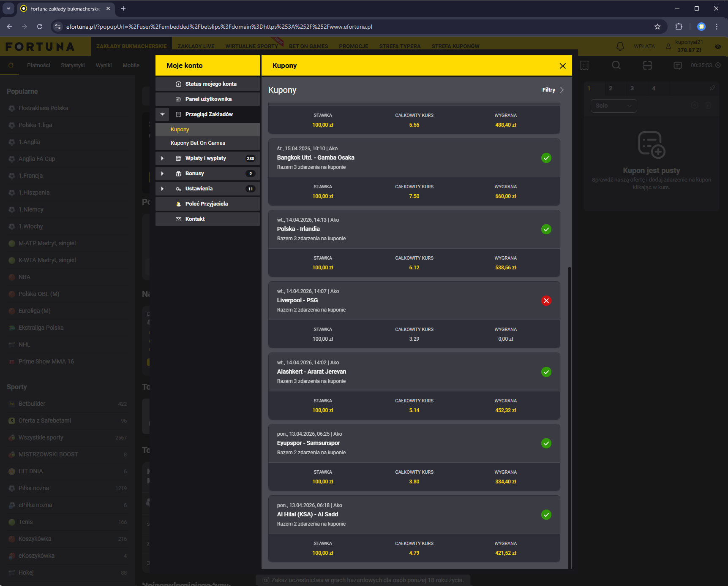Click the Fortuna logo
This screenshot has height=586, width=728.
(40, 46)
